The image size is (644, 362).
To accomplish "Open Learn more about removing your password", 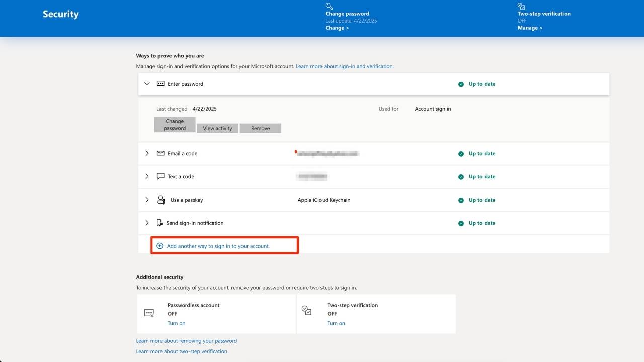I will [x=186, y=341].
